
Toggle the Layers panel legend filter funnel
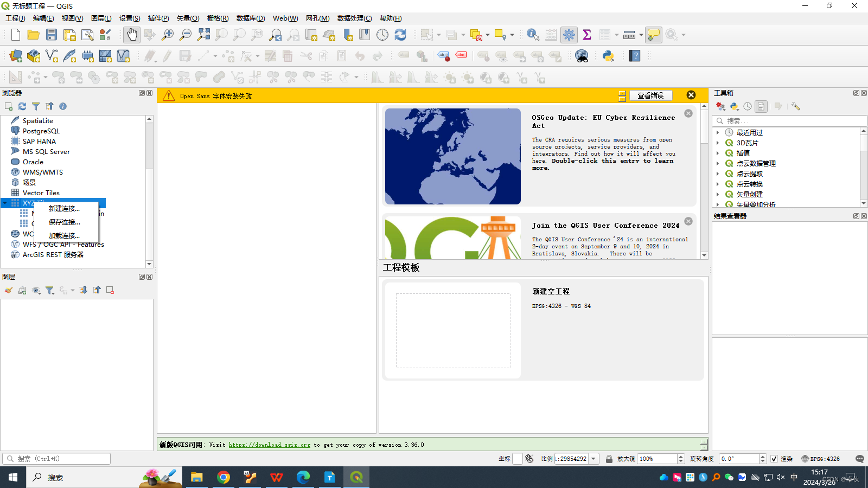coord(50,290)
